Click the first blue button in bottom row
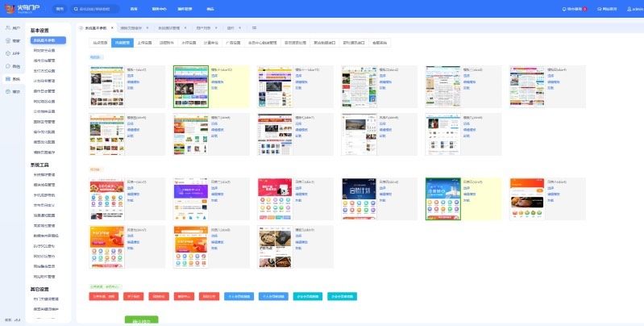Screen dimensions: 644x326 click(239, 296)
